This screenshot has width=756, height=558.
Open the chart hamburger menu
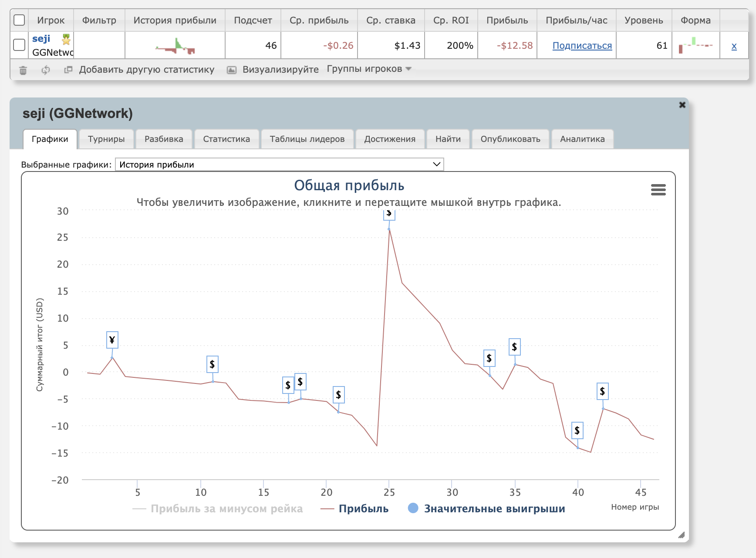(x=658, y=190)
